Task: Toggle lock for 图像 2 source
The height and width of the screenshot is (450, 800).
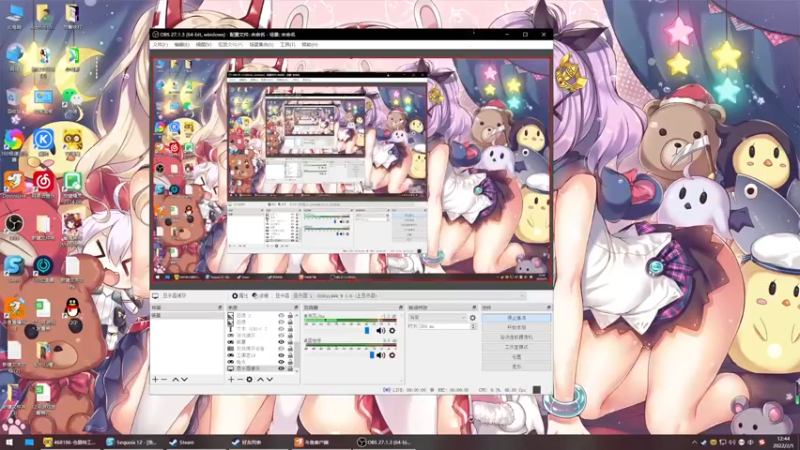Action: pyautogui.click(x=290, y=316)
